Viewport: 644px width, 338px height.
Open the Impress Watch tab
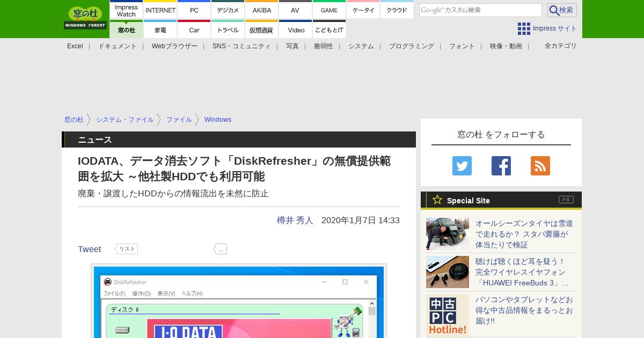tap(127, 10)
